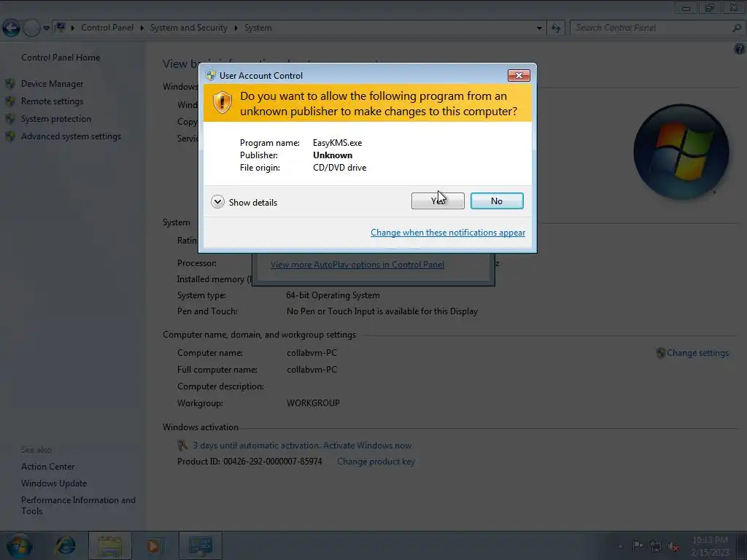Viewport: 747px width, 560px height.
Task: Click the search magnifier icon
Action: [737, 28]
